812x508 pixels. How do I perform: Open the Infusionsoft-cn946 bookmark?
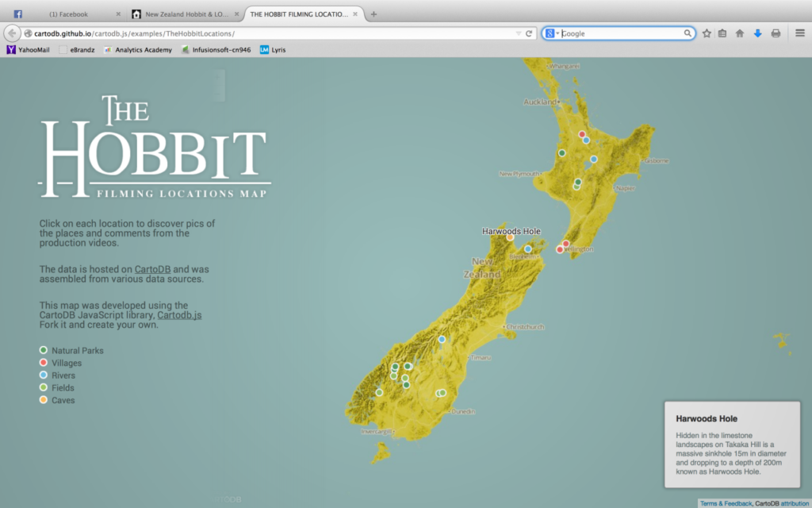pyautogui.click(x=216, y=50)
